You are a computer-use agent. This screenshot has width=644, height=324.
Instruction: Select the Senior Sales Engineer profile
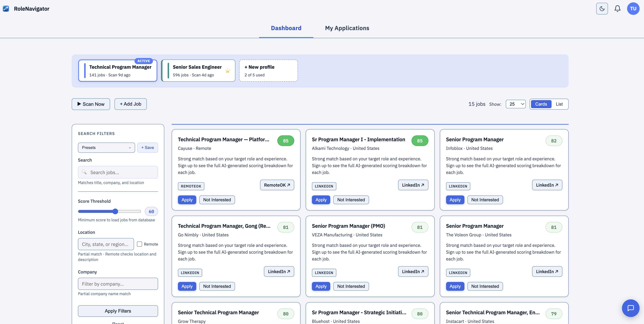click(x=198, y=71)
